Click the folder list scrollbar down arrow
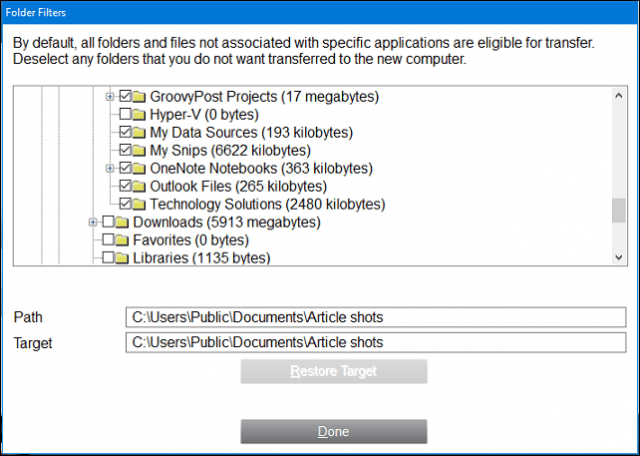640x456 pixels. tap(618, 257)
